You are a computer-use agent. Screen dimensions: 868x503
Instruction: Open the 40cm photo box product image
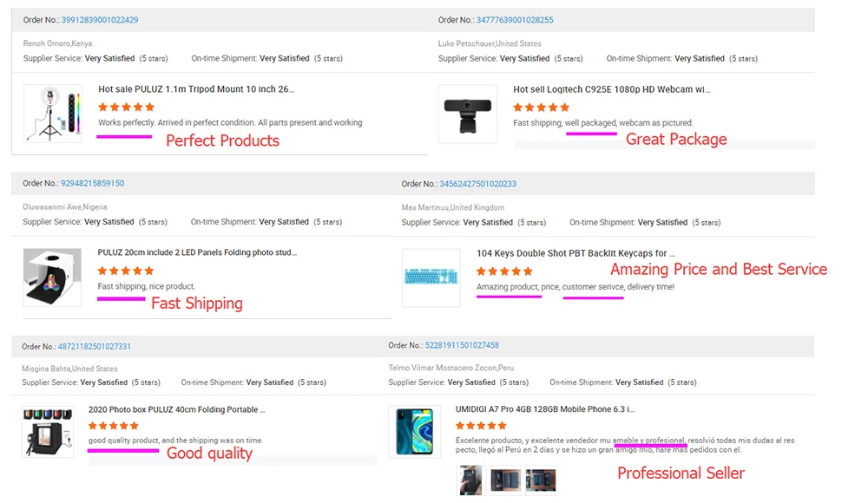(x=48, y=432)
